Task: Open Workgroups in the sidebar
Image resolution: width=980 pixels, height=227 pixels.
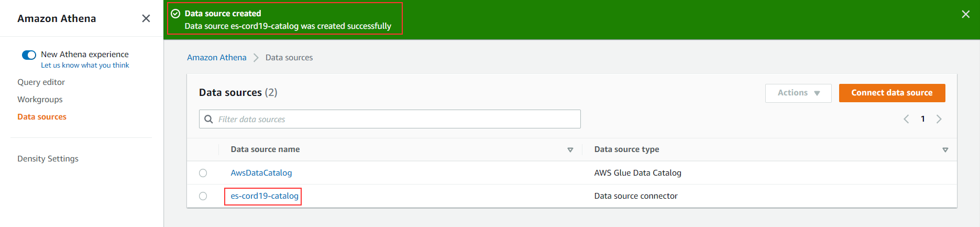Action: point(40,100)
